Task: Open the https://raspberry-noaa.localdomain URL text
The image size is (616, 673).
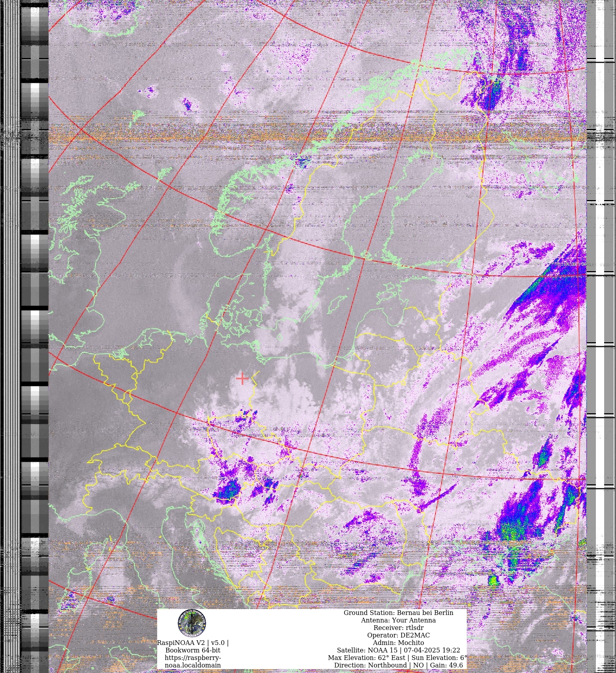Action: 193,661
